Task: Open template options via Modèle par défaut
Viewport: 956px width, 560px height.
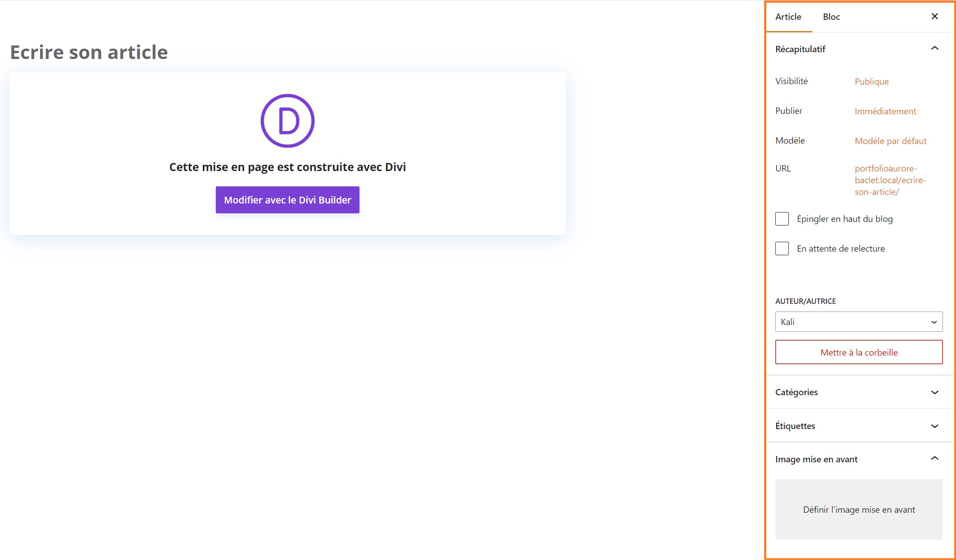Action: (891, 141)
